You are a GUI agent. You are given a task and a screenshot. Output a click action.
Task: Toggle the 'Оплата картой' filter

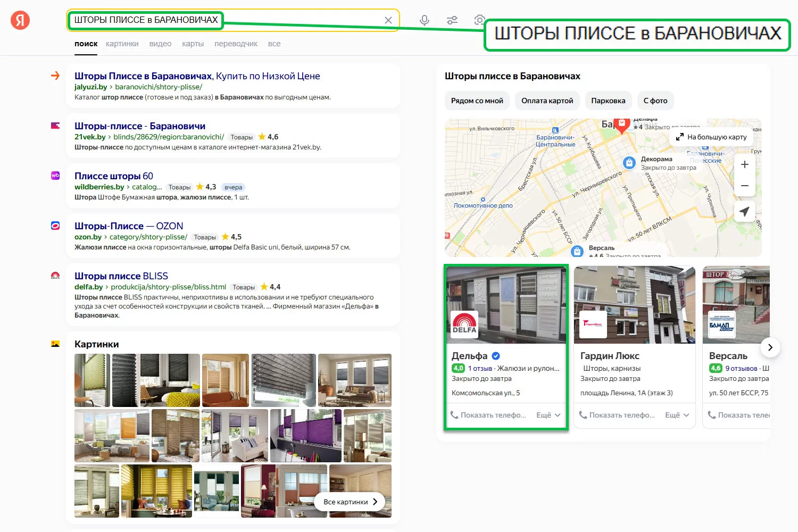click(x=547, y=101)
